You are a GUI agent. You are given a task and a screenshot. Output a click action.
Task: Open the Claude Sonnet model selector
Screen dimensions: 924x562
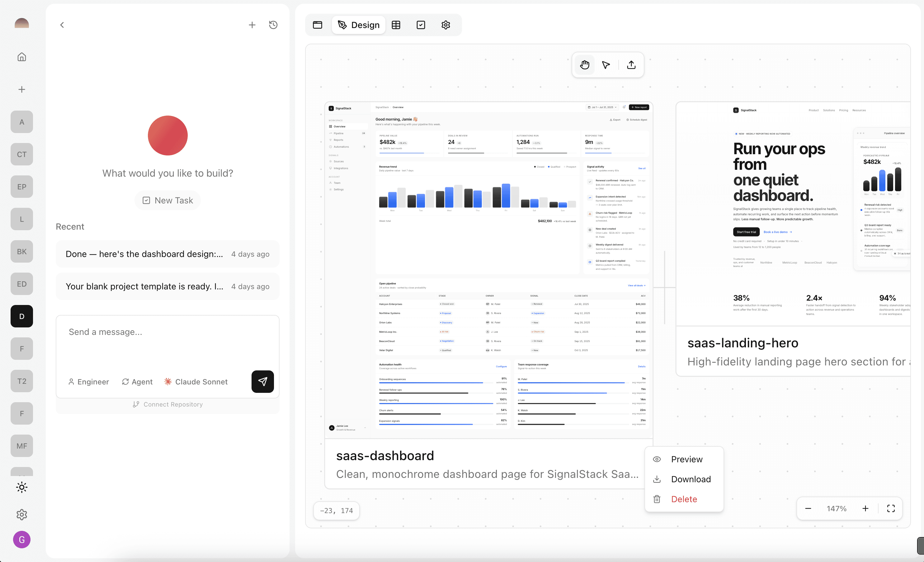[x=196, y=382]
